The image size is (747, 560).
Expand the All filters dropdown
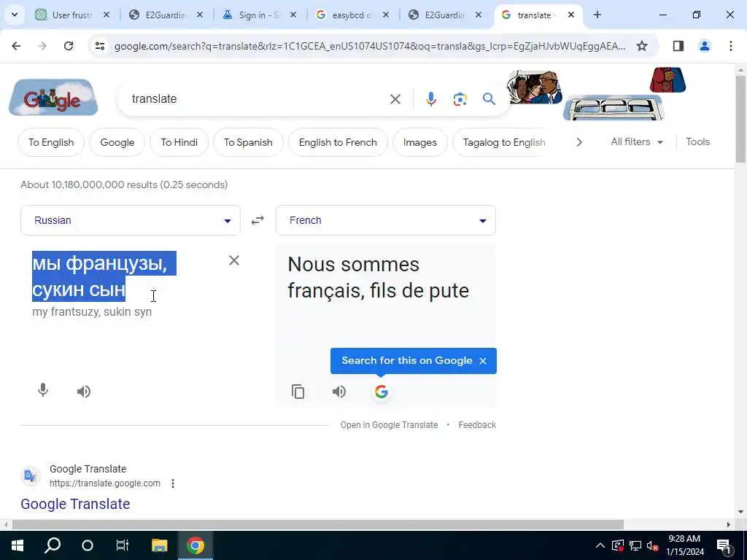(x=637, y=142)
